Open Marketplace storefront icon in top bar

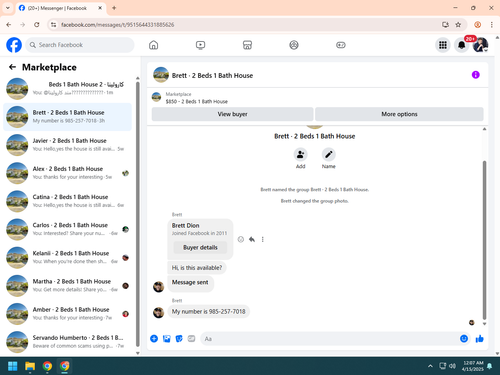point(247,45)
